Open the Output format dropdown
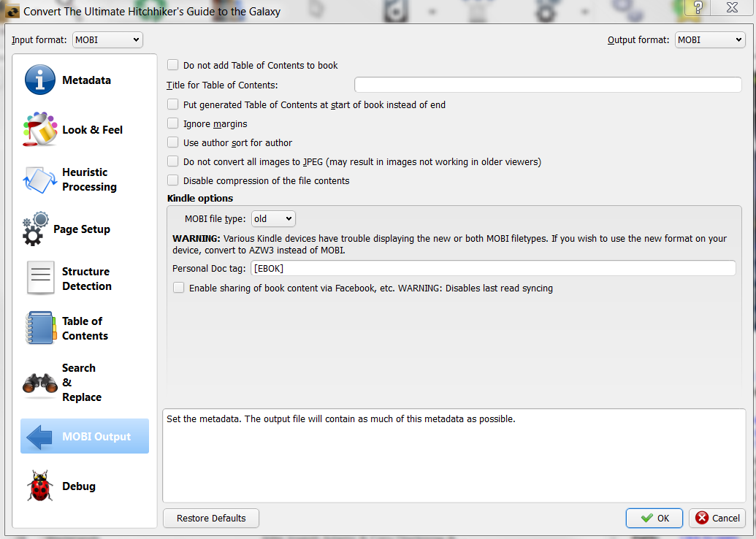 (710, 40)
